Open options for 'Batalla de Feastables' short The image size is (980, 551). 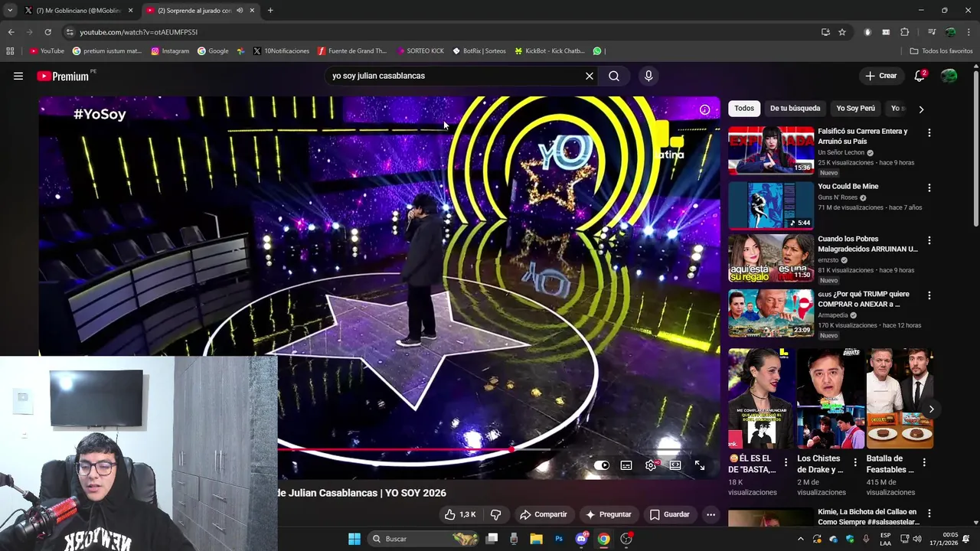pyautogui.click(x=924, y=462)
